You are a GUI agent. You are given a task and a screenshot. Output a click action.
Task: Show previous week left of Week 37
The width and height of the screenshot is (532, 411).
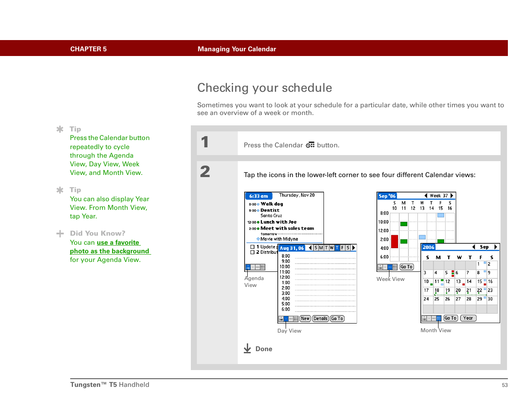coord(426,196)
